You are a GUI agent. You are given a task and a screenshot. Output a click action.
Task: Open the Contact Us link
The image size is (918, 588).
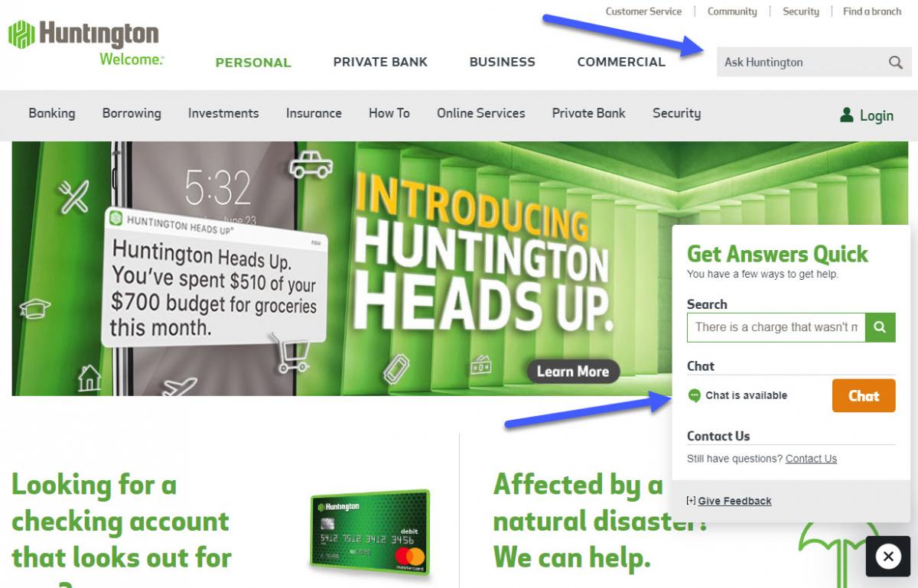click(x=811, y=459)
